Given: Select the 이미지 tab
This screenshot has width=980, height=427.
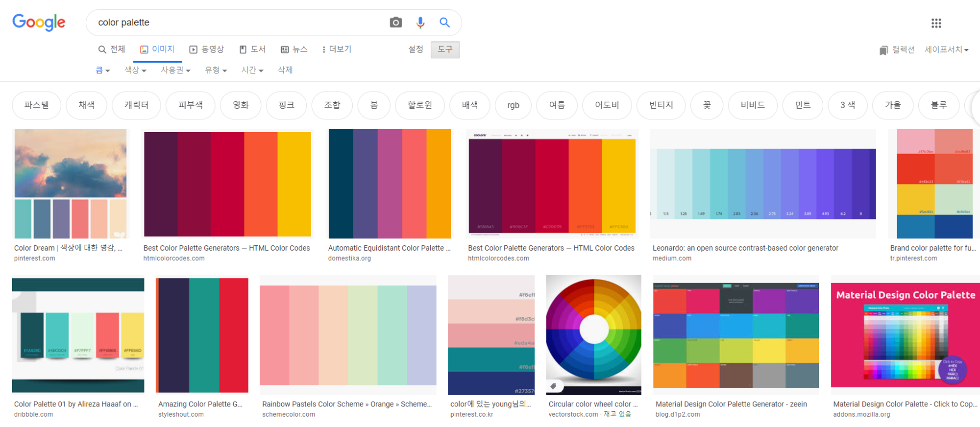Looking at the screenshot, I should tap(157, 49).
